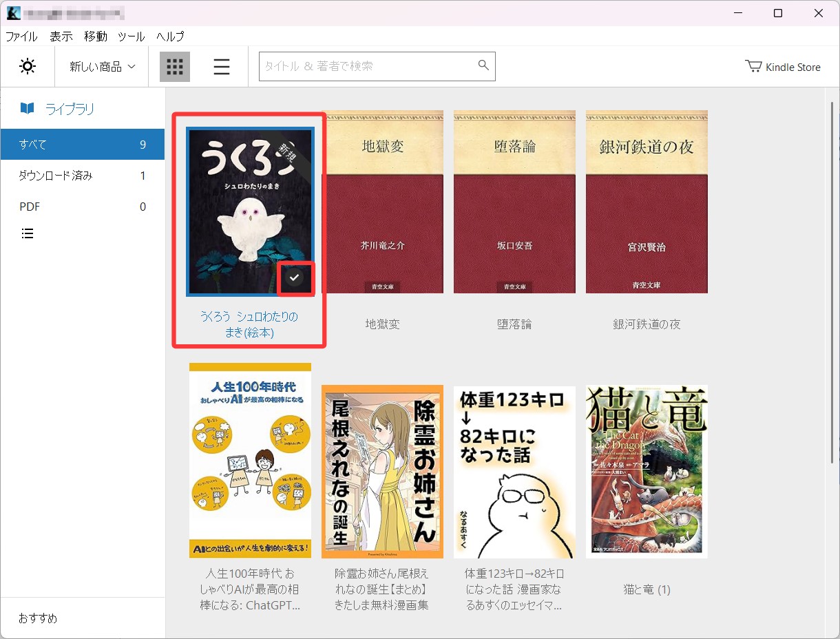840x639 pixels.
Task: Click the うくろう シュロわたりのまき title link
Action: click(249, 324)
